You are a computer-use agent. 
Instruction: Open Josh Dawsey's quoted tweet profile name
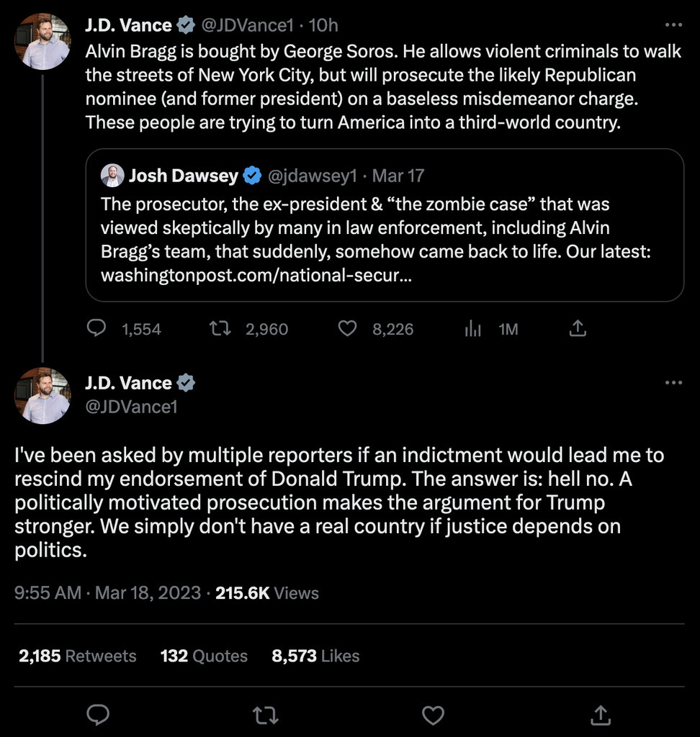click(x=183, y=175)
